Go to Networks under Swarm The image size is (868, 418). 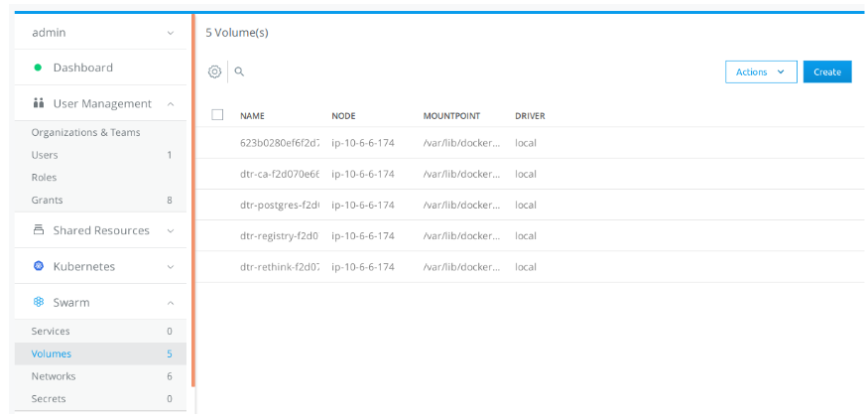tap(54, 376)
